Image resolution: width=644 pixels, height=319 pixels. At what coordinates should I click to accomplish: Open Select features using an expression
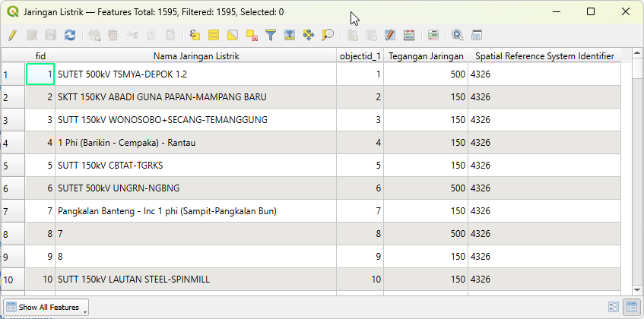pos(195,35)
